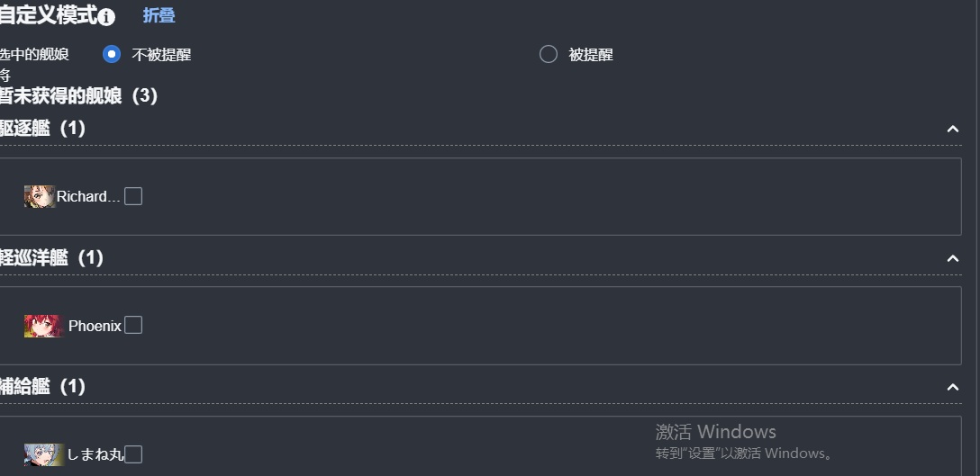Click the しまね丸 ship avatar

(44, 454)
